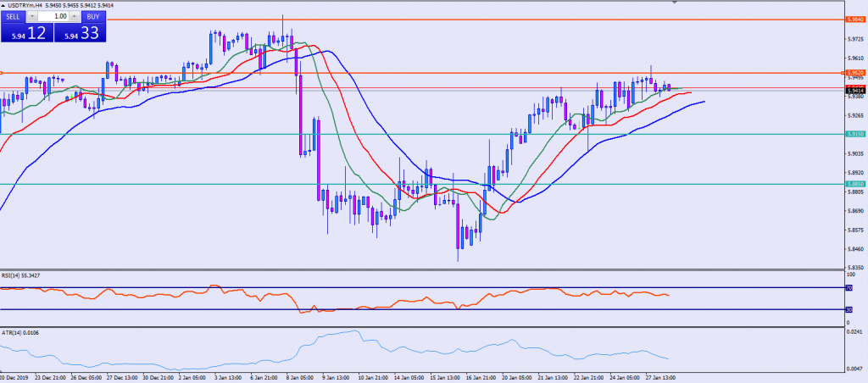Click the 5.8850 teal price level label
The width and height of the screenshot is (868, 383).
click(854, 184)
